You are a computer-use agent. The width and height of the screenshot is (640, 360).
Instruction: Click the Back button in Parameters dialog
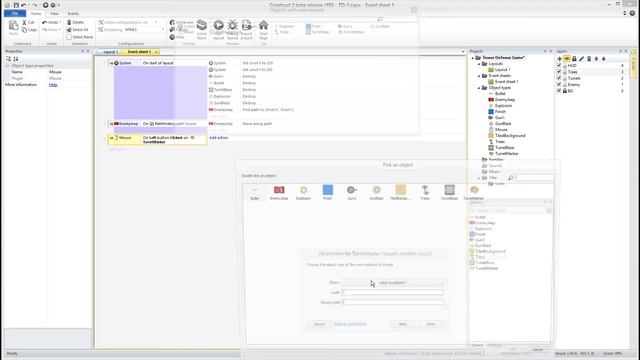tap(403, 324)
